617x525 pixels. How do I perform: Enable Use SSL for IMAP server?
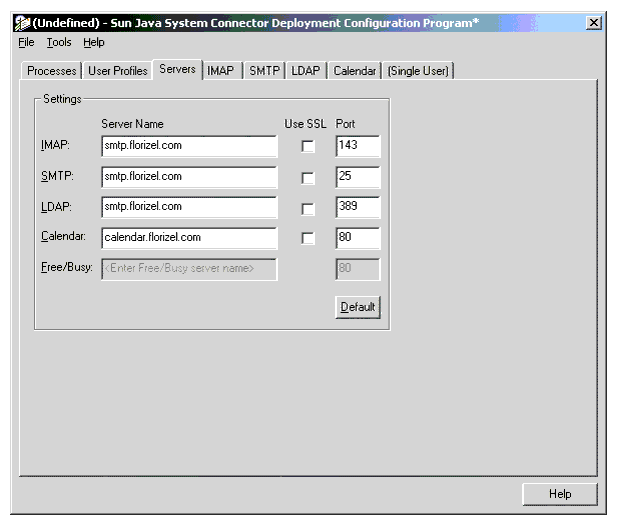[x=308, y=146]
